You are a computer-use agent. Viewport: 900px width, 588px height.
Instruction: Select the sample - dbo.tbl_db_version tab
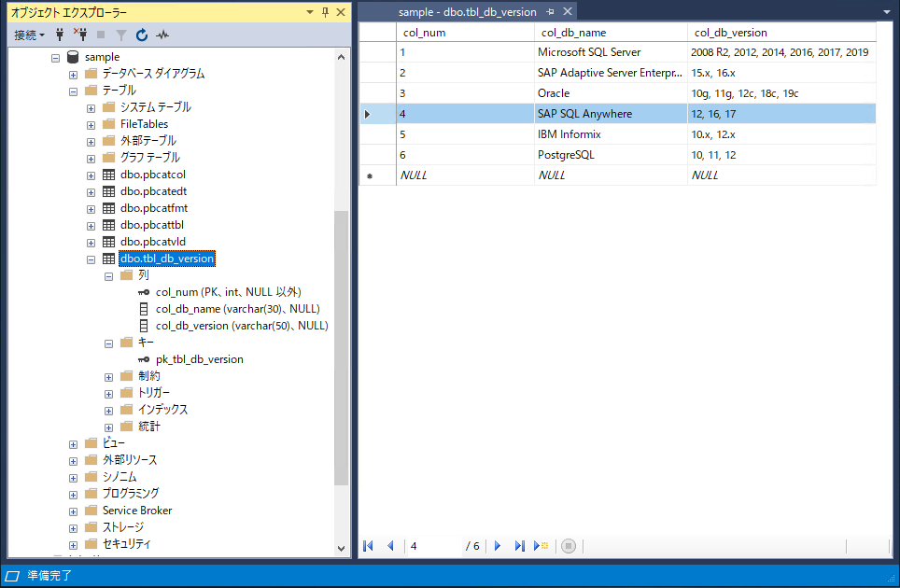coord(467,12)
